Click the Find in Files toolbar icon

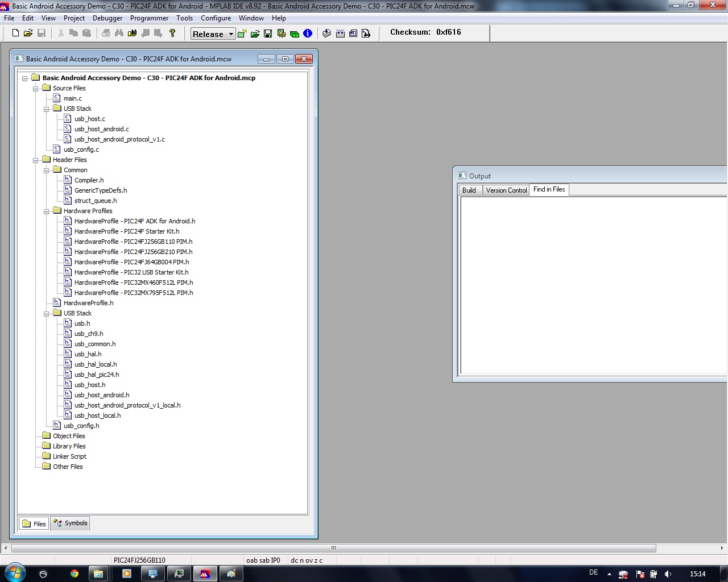tap(133, 33)
